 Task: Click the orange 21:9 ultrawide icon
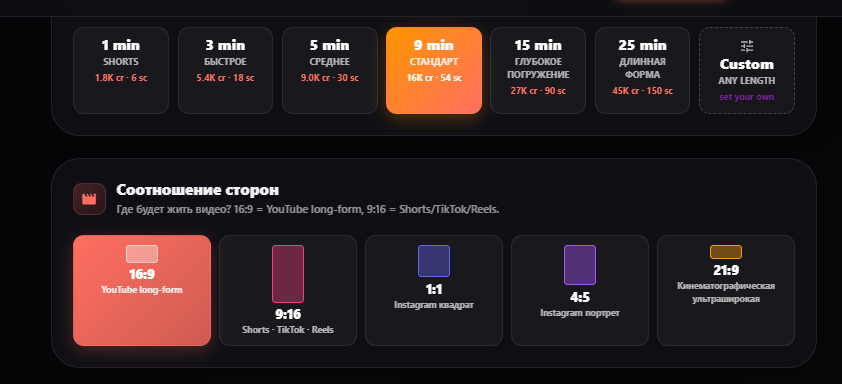point(726,252)
